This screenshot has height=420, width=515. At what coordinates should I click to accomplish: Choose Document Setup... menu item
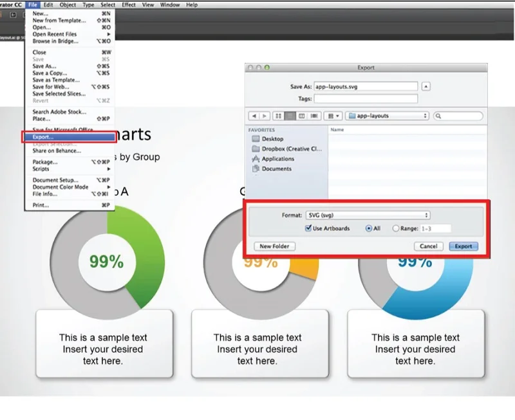pos(70,180)
